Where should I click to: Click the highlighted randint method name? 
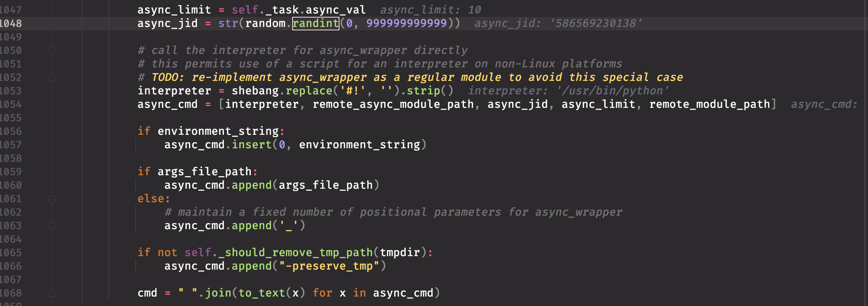315,24
